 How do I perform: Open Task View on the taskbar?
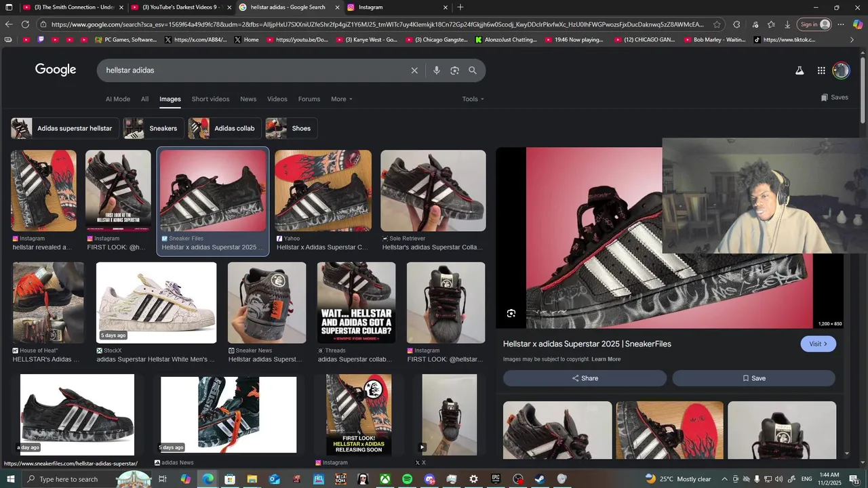click(163, 479)
